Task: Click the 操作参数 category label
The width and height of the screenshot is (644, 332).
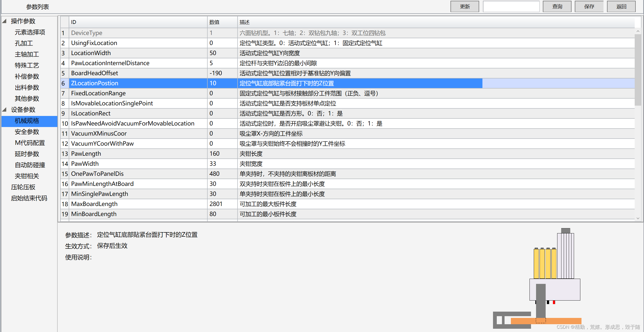Action: pos(23,21)
